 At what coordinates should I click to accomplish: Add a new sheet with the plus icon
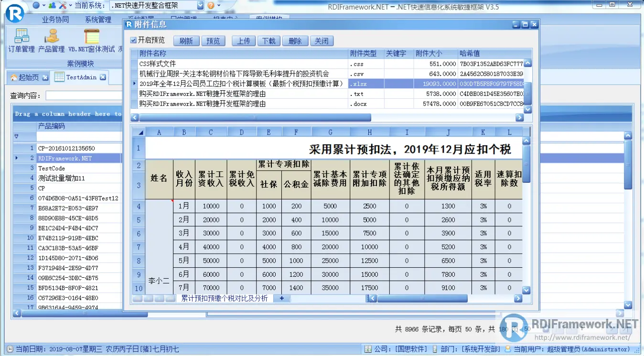pyautogui.click(x=280, y=298)
